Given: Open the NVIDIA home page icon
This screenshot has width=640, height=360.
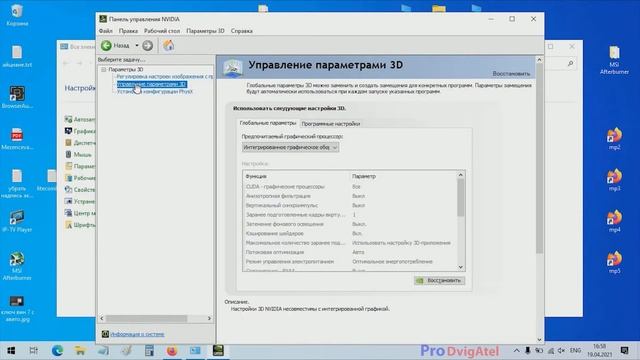Looking at the screenshot, I should (168, 45).
